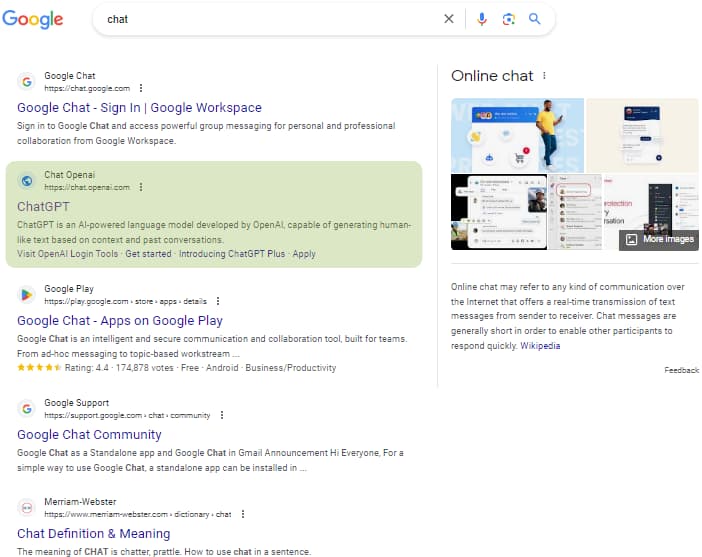Viewport: 702px width, 557px height.
Task: Open the ChatGPT result title
Action: 43,207
